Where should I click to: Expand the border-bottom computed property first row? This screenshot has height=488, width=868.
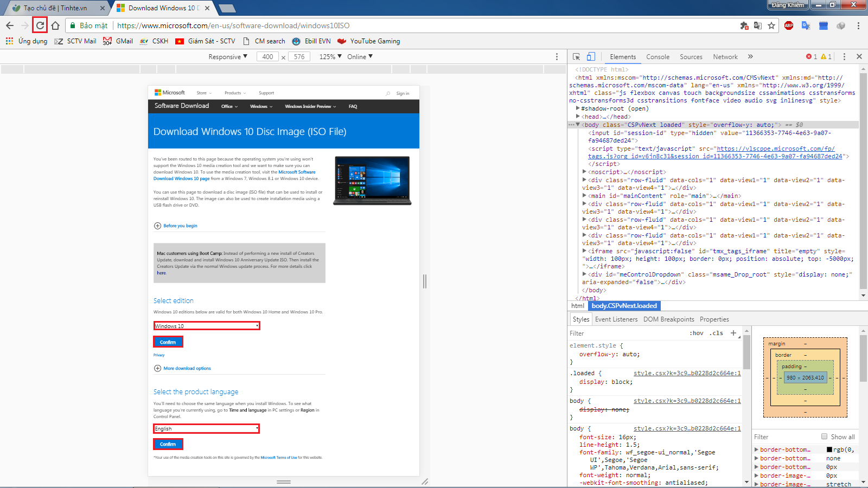pos(757,450)
